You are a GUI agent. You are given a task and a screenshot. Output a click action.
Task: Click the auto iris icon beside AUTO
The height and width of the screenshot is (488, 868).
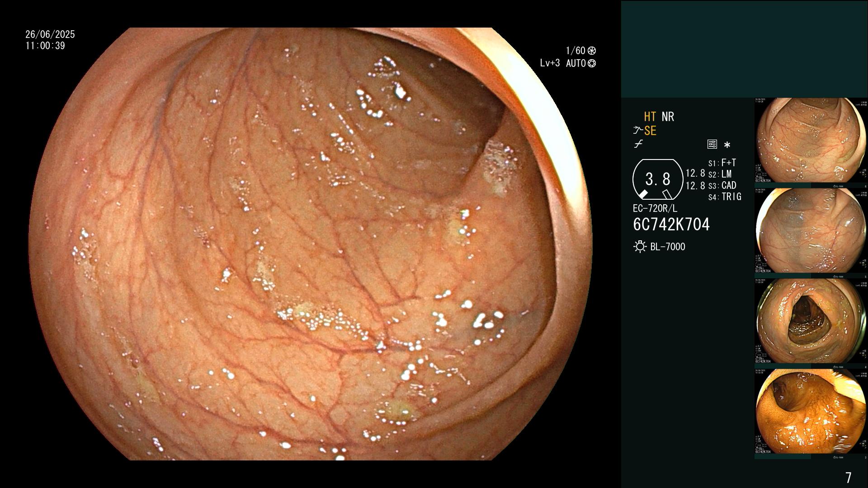click(592, 63)
